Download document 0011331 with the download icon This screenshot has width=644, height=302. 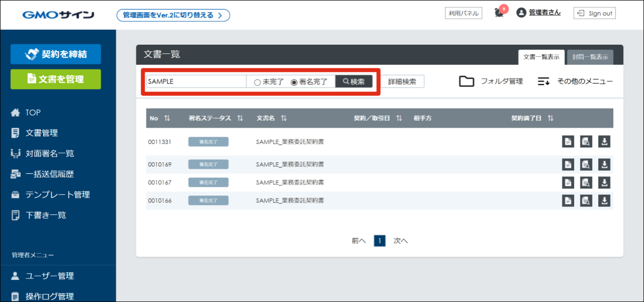click(604, 142)
